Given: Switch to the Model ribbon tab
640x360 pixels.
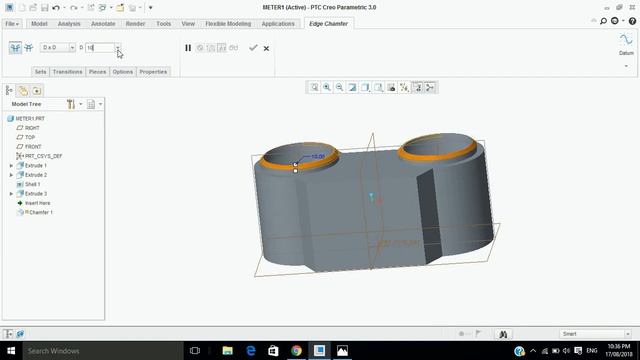Looking at the screenshot, I should click(x=39, y=24).
